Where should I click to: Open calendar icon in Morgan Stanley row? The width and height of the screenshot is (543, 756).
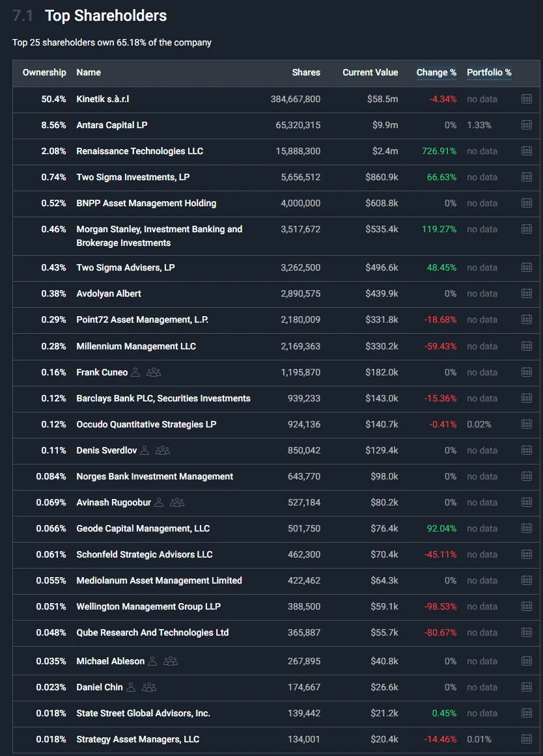click(x=527, y=229)
